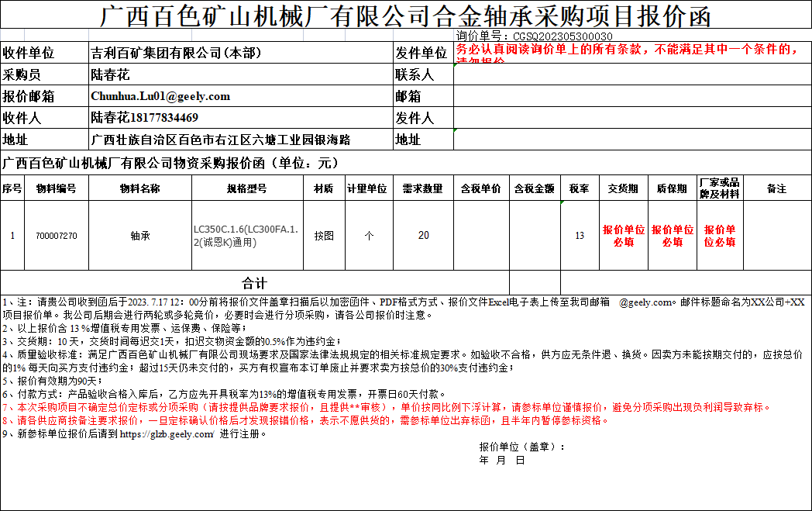This screenshot has height=511, width=812.
Task: Click 报价单位必填 under the 厂家或品牌及材料 column
Action: pos(720,236)
